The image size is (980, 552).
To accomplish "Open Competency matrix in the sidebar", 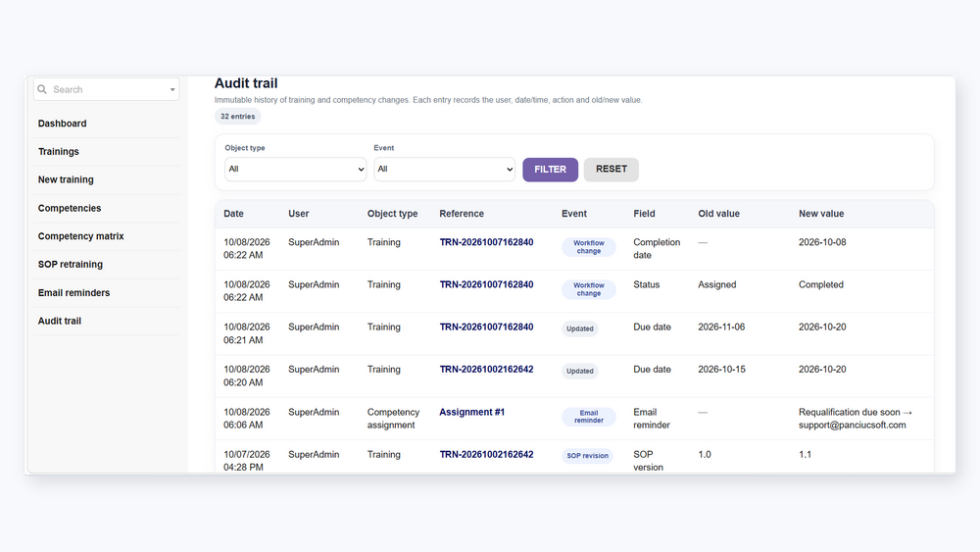I will click(80, 236).
